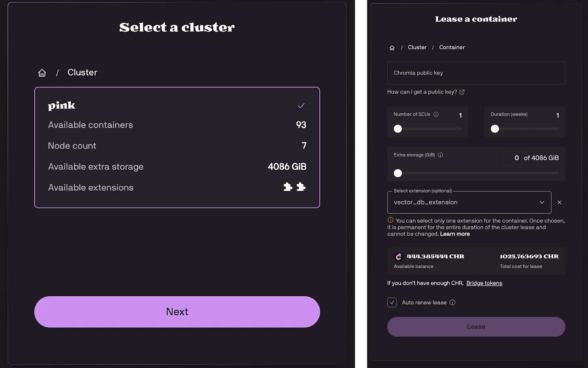The image size is (588, 368).
Task: Click the Container breadcrumb item
Action: point(452,47)
